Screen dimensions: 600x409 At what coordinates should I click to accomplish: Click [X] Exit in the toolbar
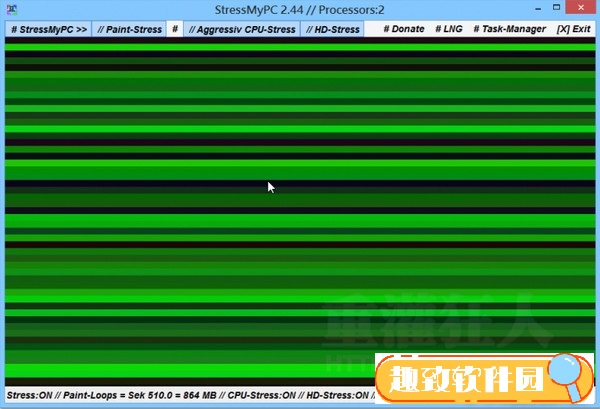[573, 29]
